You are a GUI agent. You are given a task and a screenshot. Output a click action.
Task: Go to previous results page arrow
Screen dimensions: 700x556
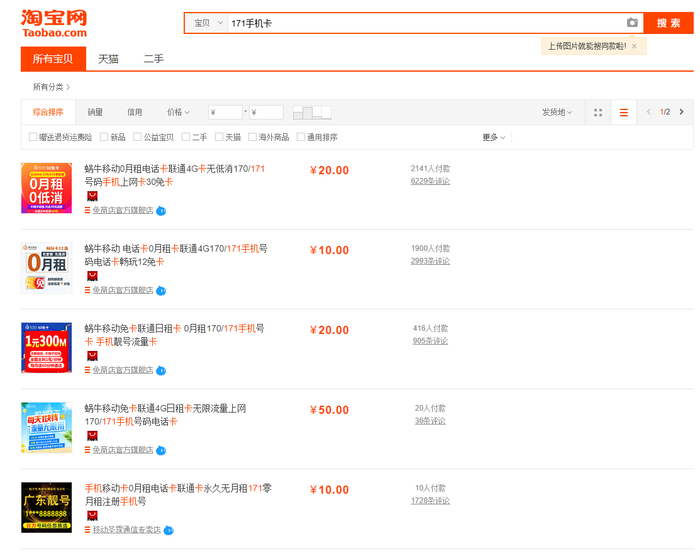coord(648,112)
